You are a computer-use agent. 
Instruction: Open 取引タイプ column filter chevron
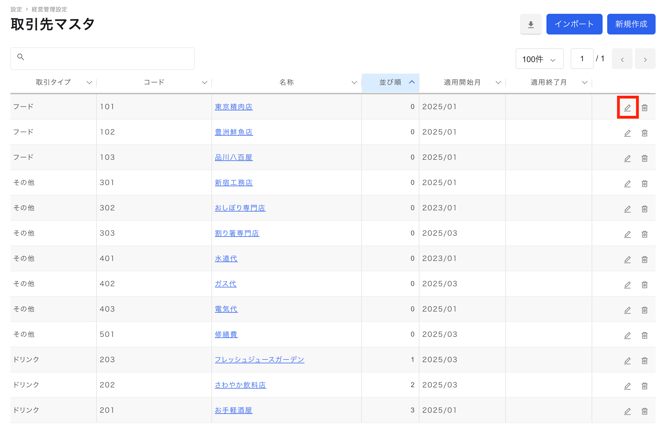(x=89, y=82)
